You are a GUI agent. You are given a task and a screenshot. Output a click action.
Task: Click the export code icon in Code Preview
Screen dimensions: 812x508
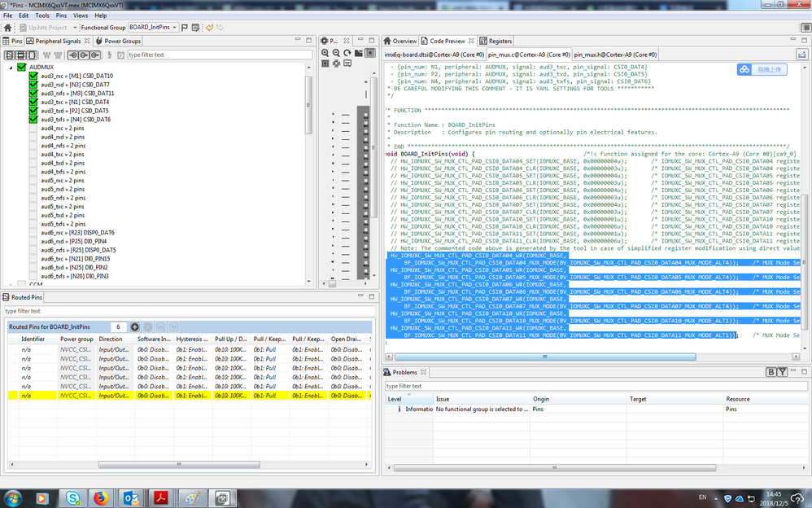(801, 55)
